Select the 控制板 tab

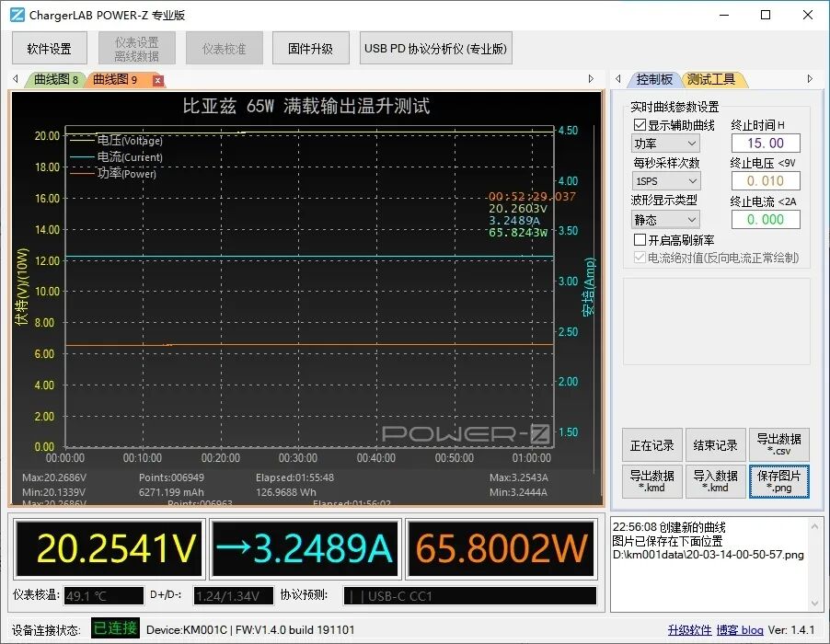654,79
